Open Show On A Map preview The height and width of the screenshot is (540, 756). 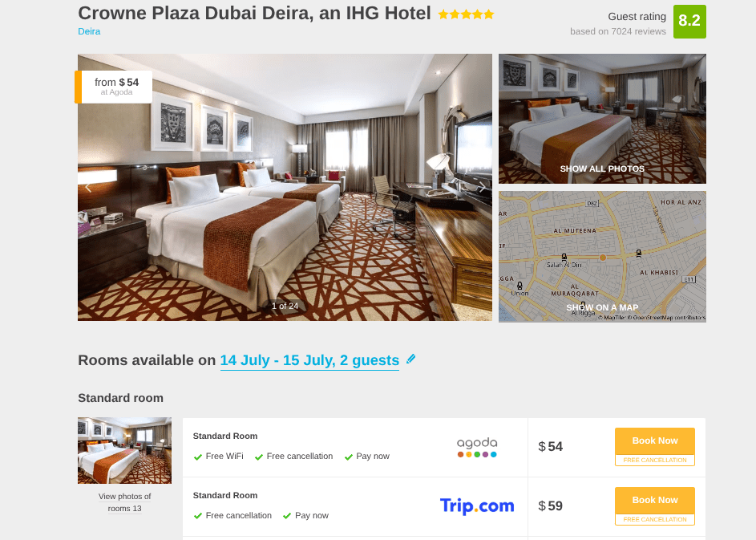(602, 257)
